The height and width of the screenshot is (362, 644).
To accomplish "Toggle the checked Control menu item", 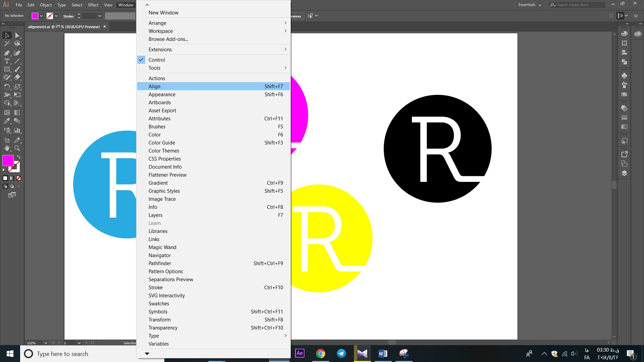I will pyautogui.click(x=213, y=60).
